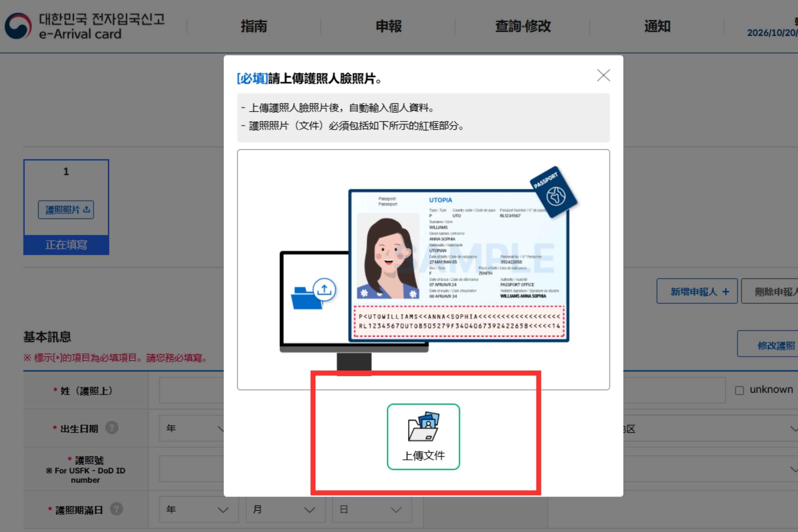Open the 指南 menu
The height and width of the screenshot is (532, 798).
pos(254,26)
